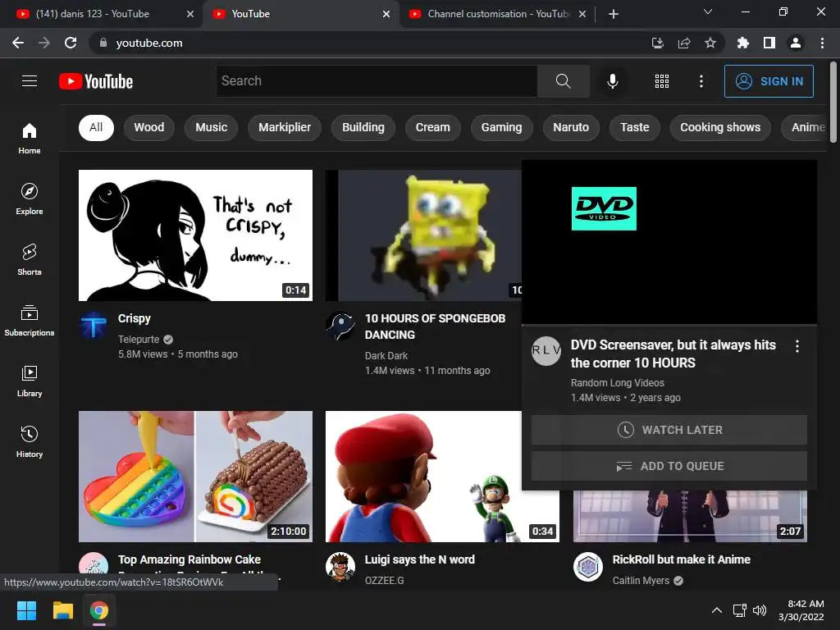Viewport: 840px width, 630px height.
Task: Open Explore in sidebar
Action: (x=30, y=199)
